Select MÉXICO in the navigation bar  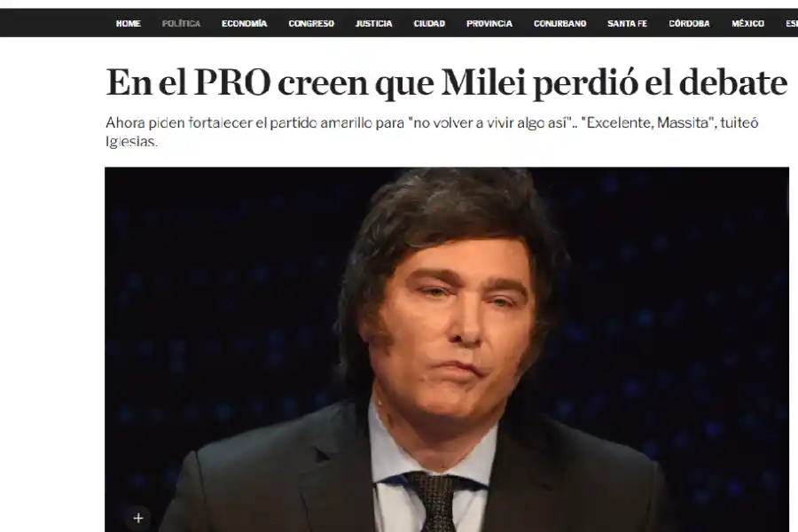click(x=747, y=23)
